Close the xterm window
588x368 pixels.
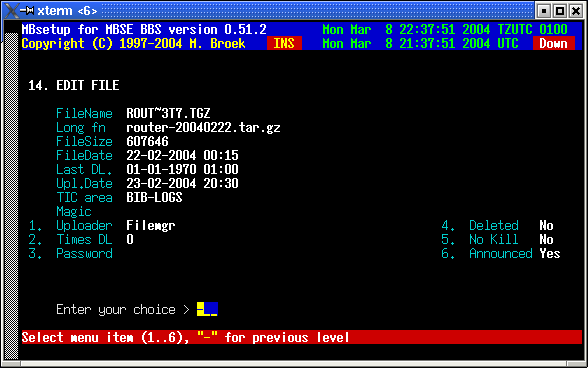coord(576,11)
